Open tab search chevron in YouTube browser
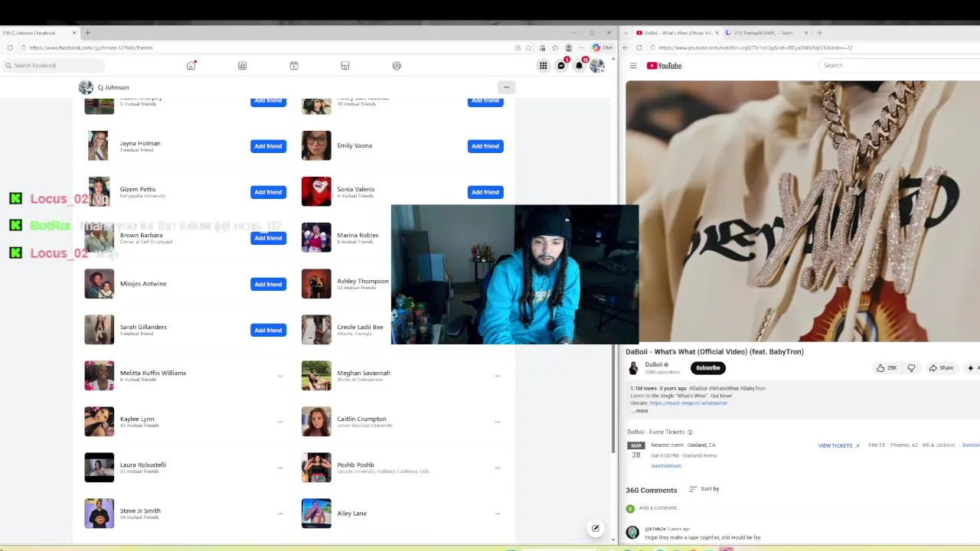 tap(627, 33)
